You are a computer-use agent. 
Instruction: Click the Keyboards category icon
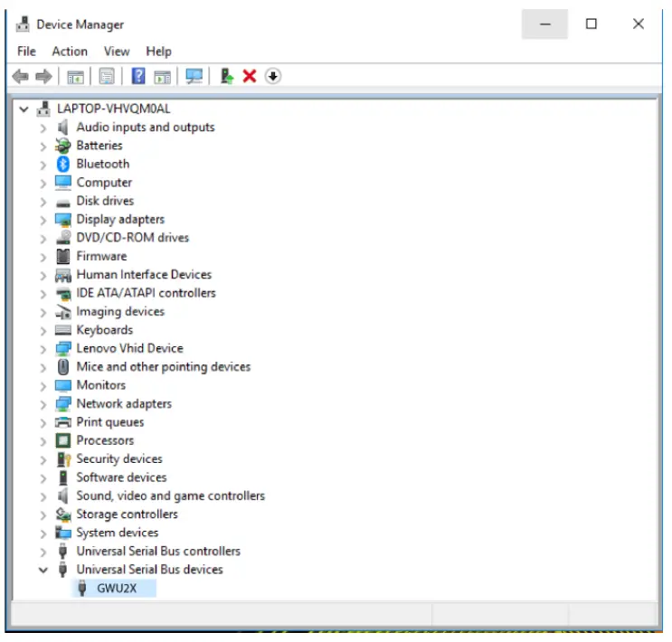[63, 330]
